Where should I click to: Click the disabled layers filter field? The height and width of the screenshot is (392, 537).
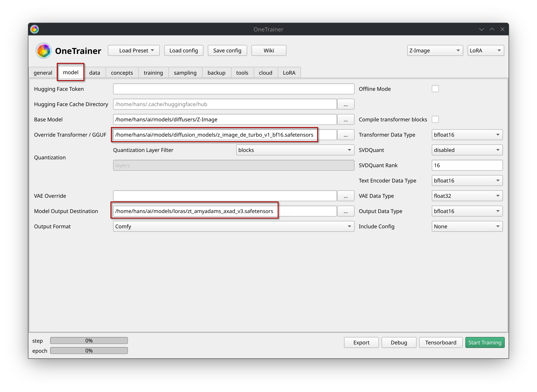[234, 165]
